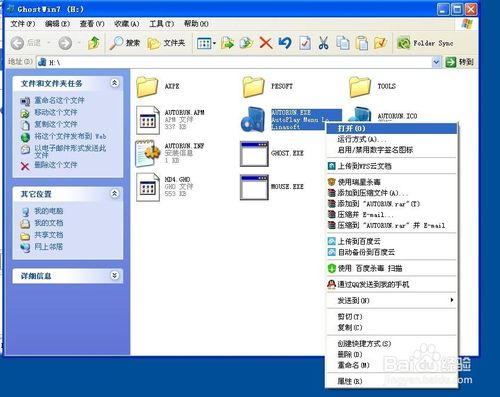Open 共享文档 in other places
Viewport: 500px width, 397px height.
[x=49, y=235]
